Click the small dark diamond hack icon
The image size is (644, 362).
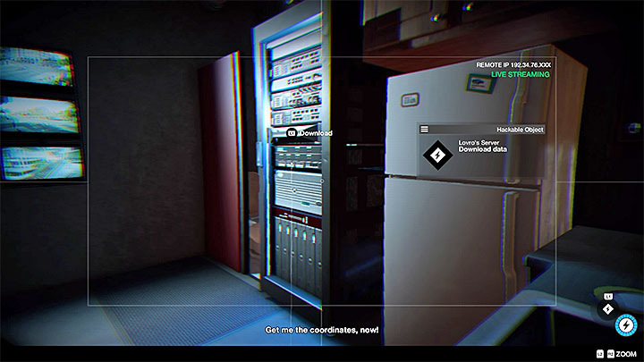[608, 308]
